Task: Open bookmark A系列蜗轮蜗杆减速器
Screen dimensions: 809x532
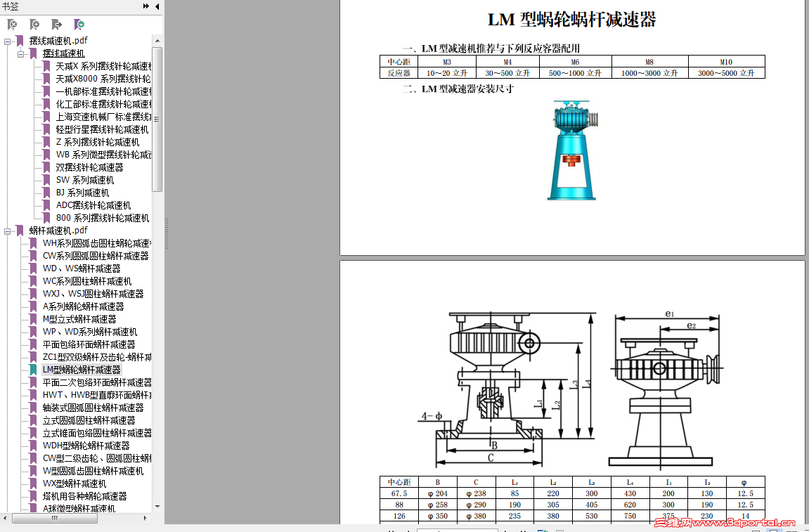Action: click(x=84, y=306)
